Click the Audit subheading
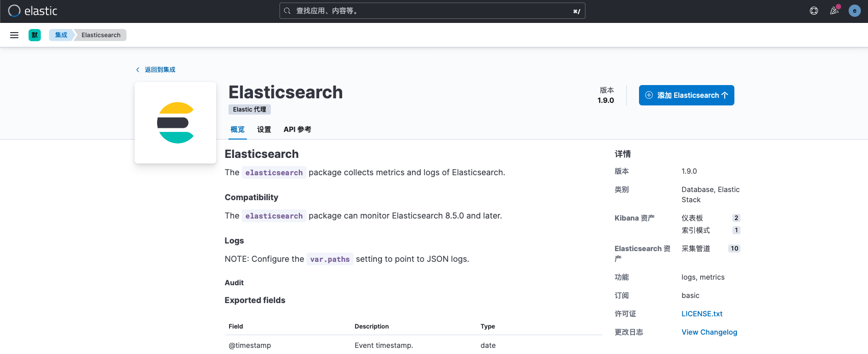 tap(234, 283)
